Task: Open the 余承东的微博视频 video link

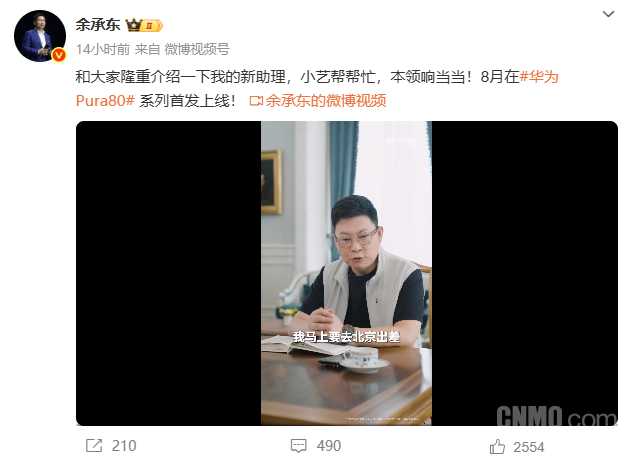Action: coord(326,101)
